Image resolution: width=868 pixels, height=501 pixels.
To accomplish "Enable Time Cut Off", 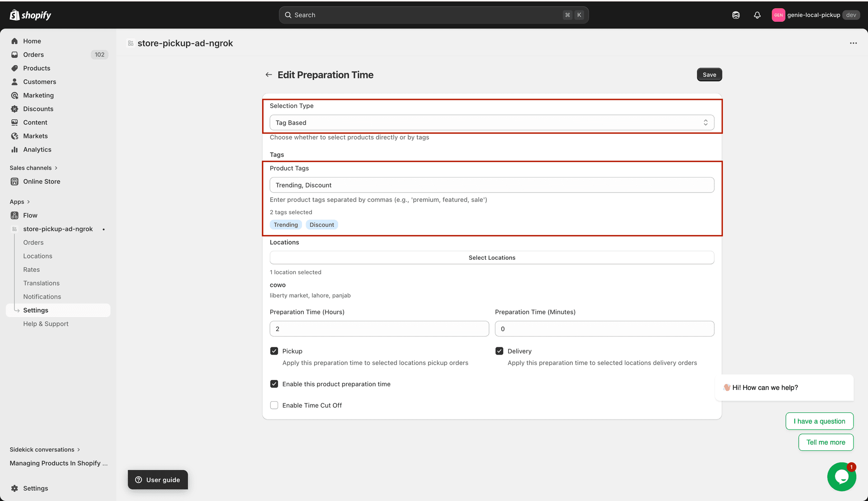I will [x=274, y=405].
